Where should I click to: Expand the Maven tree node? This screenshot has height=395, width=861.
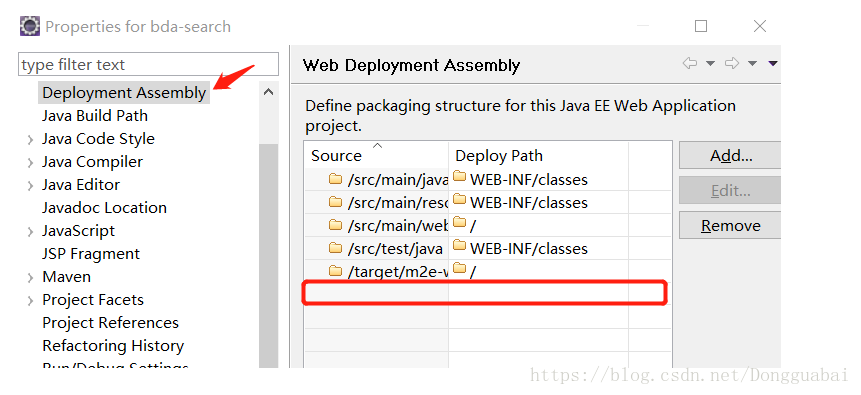pyautogui.click(x=30, y=278)
